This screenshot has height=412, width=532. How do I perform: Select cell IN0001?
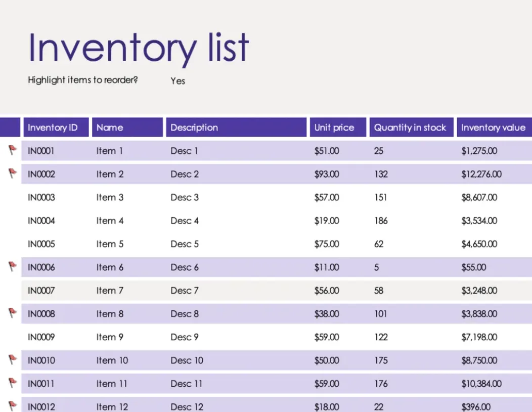[41, 151]
